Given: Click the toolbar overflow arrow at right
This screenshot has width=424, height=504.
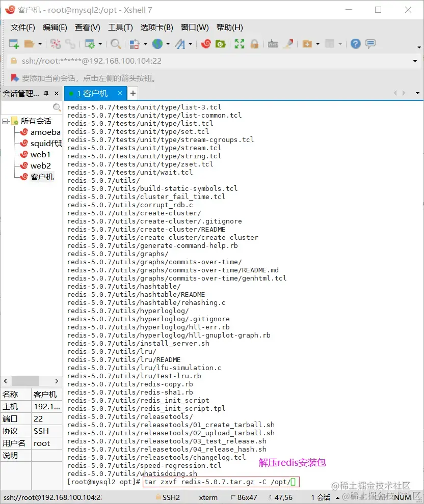Looking at the screenshot, I should click(x=419, y=47).
